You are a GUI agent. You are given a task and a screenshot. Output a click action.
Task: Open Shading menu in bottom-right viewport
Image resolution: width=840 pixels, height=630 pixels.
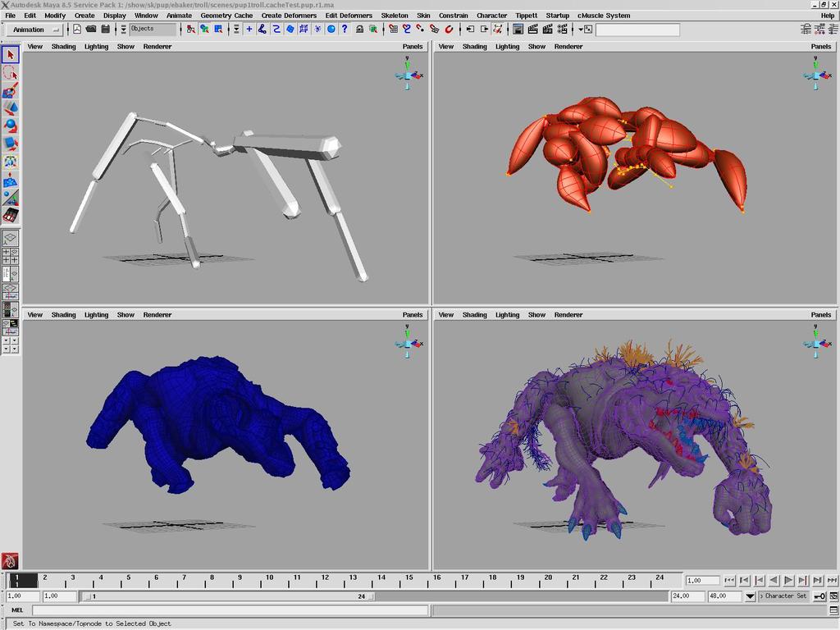pyautogui.click(x=474, y=314)
